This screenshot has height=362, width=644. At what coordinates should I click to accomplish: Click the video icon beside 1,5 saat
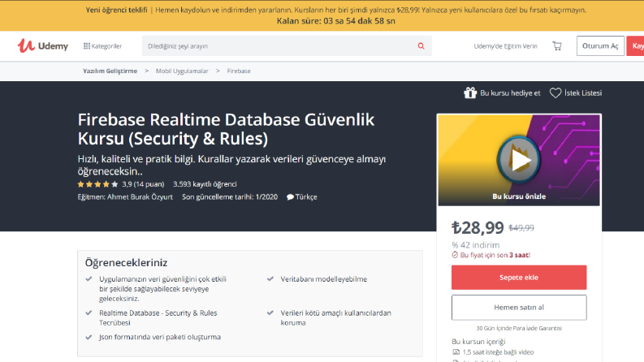point(456,352)
